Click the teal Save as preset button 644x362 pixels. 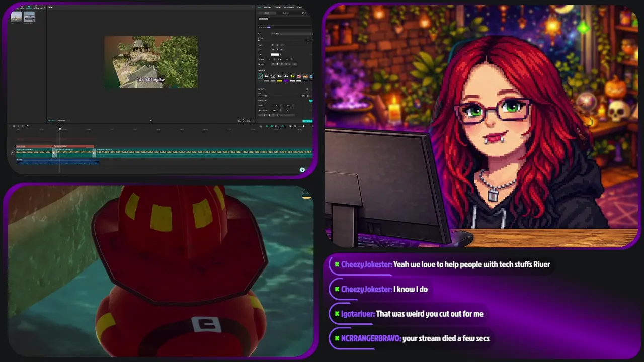(307, 121)
